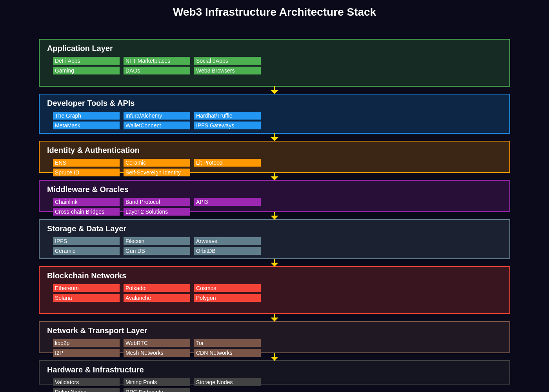The image size is (549, 392).
Task: Select the Hardware & Infrastructure heading
Action: pyautogui.click(x=95, y=370)
